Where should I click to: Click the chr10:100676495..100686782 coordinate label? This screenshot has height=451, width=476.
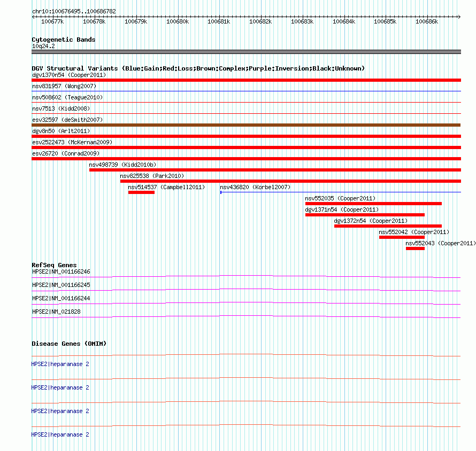pyautogui.click(x=74, y=11)
